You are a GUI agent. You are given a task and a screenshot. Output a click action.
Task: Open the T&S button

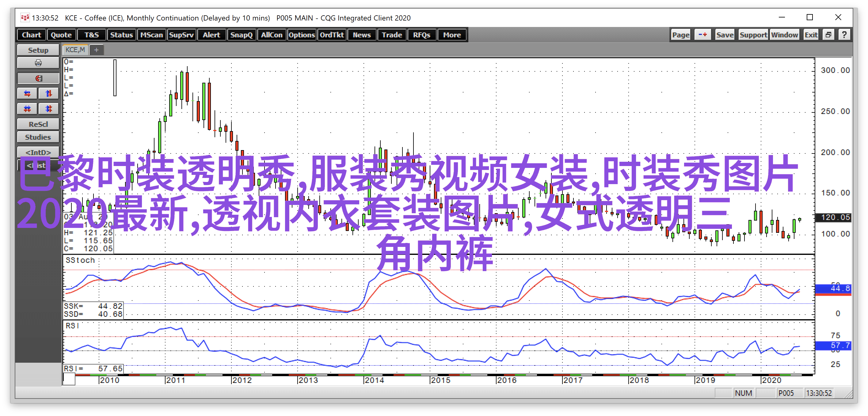(91, 35)
